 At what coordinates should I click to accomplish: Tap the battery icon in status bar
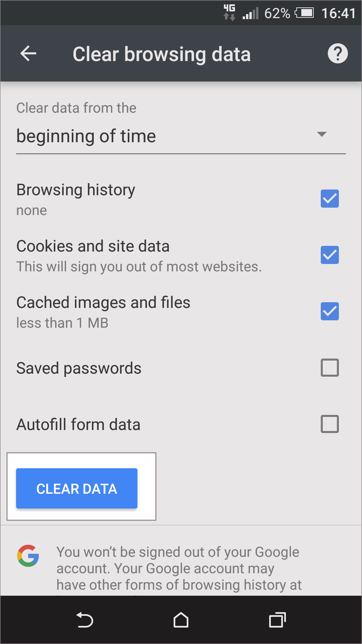304,13
